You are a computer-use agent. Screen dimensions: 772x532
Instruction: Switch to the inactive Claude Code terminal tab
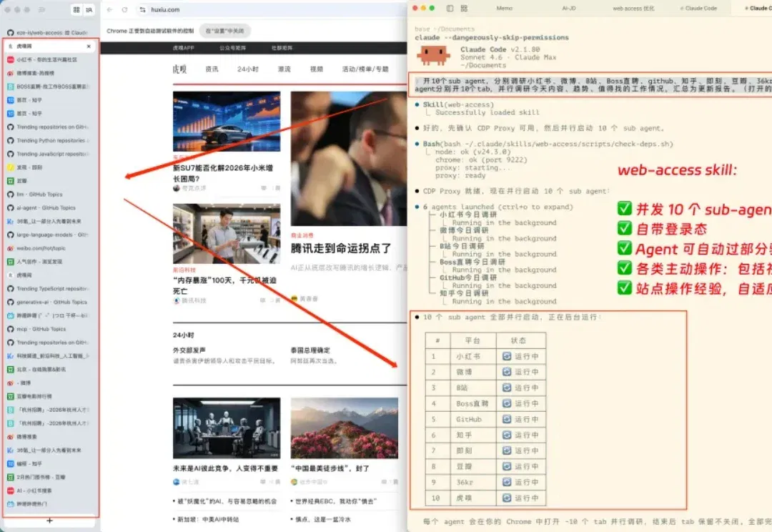coord(698,9)
